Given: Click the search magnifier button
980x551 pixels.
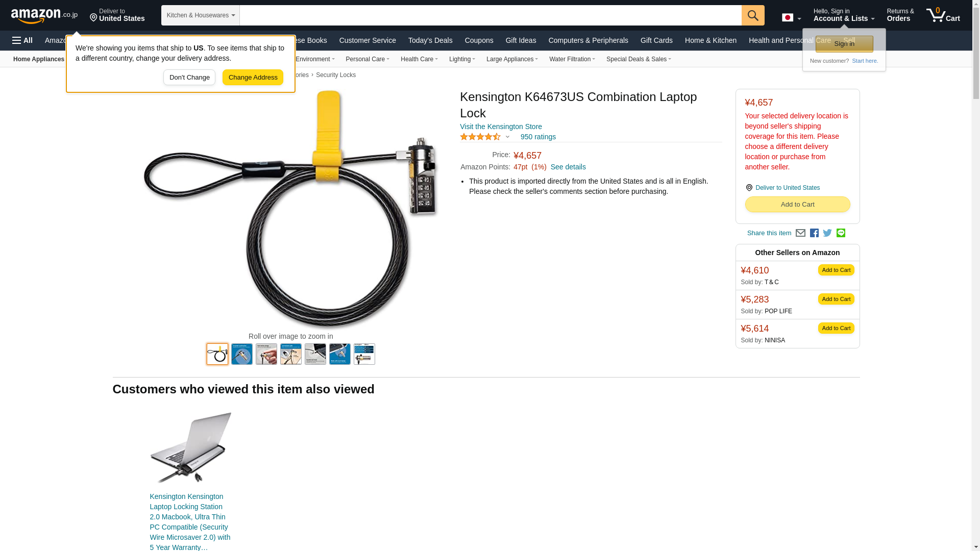Looking at the screenshot, I should (753, 15).
